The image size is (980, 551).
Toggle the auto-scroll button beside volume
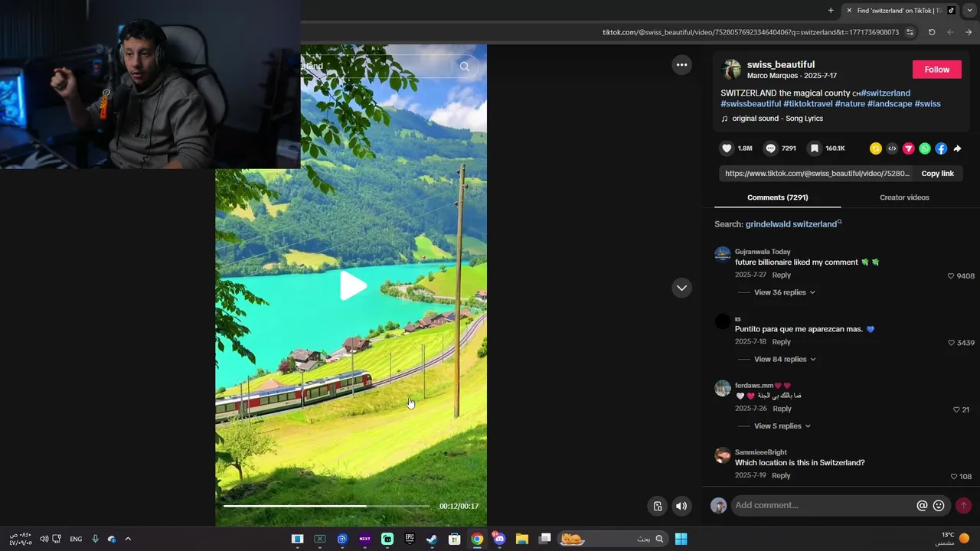pos(657,506)
